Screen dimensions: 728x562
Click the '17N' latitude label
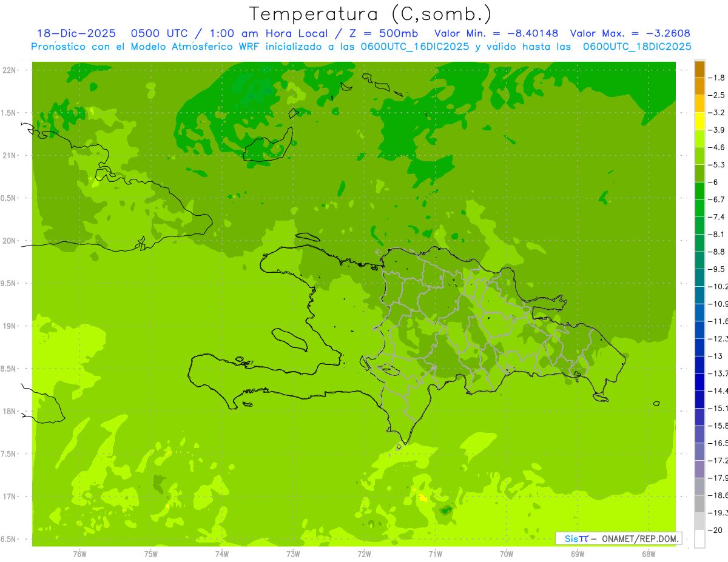[8, 497]
